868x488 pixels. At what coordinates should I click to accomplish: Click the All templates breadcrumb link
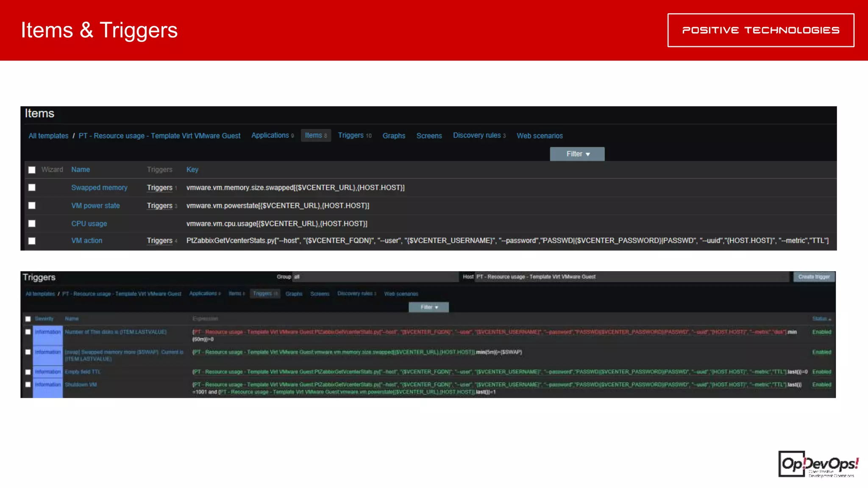click(48, 136)
